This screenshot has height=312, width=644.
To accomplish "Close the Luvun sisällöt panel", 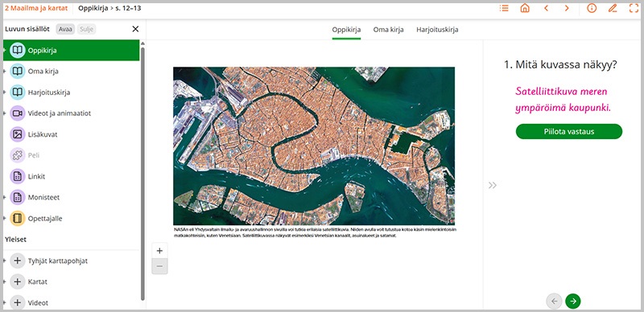I will tap(135, 29).
